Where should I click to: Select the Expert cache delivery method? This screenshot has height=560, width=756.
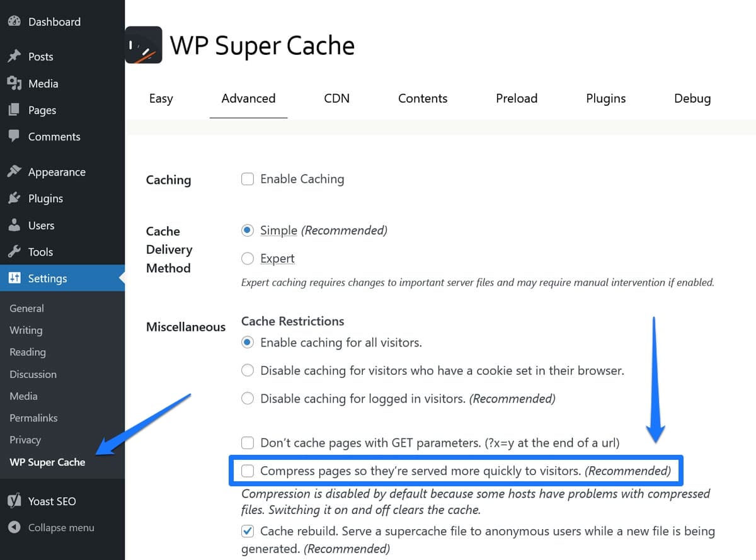click(248, 258)
